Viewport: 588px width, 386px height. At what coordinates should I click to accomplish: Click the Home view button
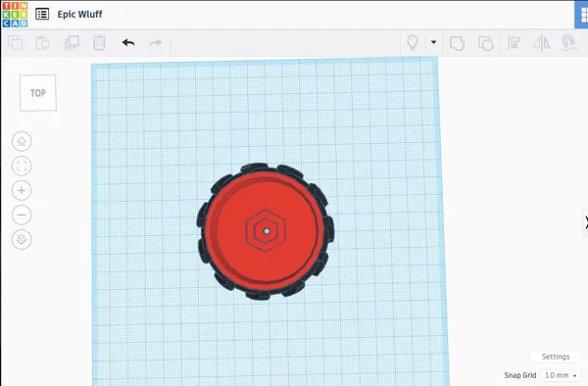(22, 141)
